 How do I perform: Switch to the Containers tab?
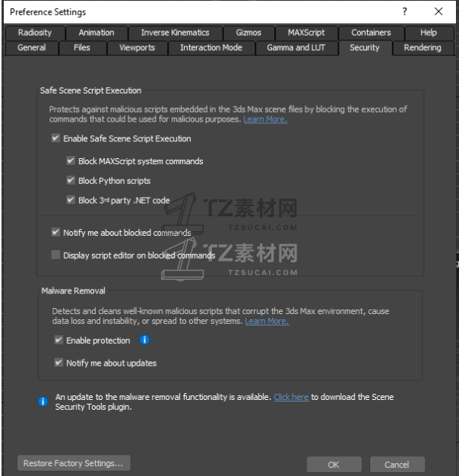[x=371, y=33]
